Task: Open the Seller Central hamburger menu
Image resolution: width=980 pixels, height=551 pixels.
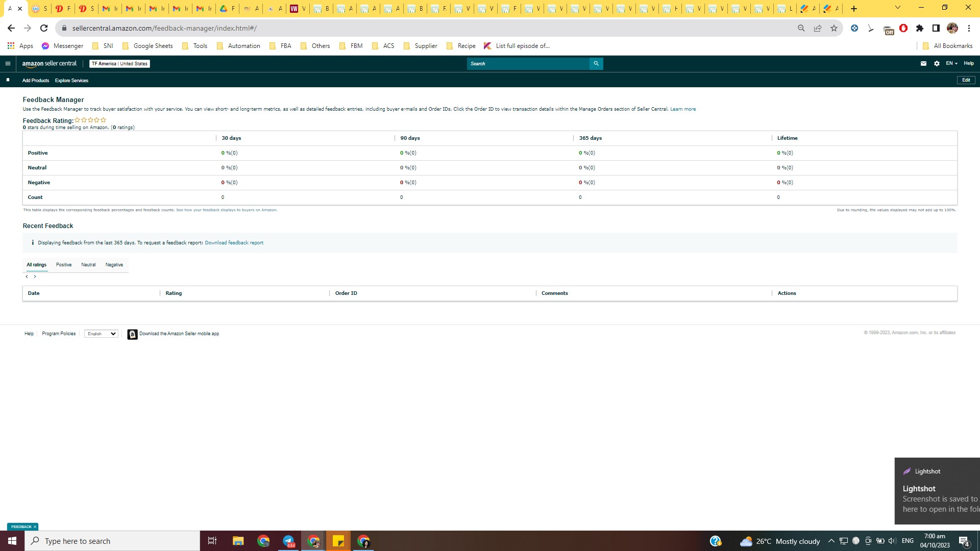Action: tap(8, 64)
